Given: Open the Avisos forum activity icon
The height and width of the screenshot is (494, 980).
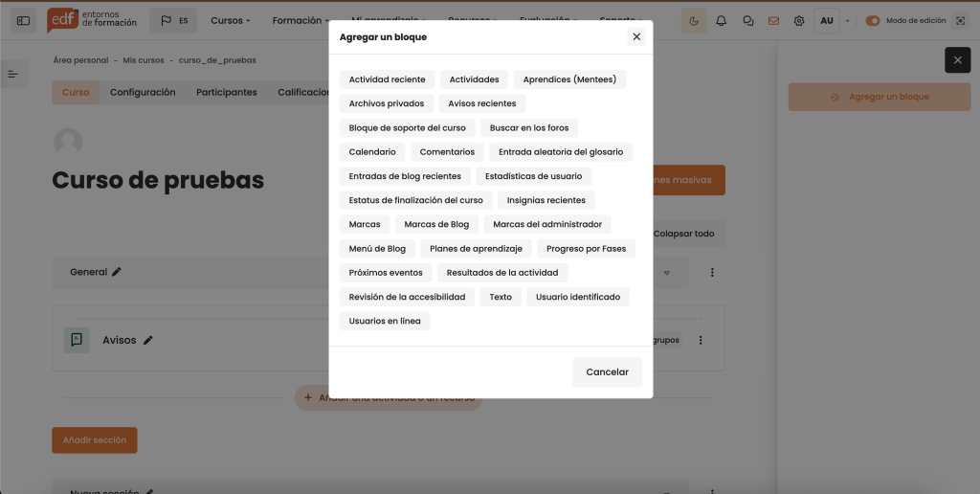Looking at the screenshot, I should point(77,340).
